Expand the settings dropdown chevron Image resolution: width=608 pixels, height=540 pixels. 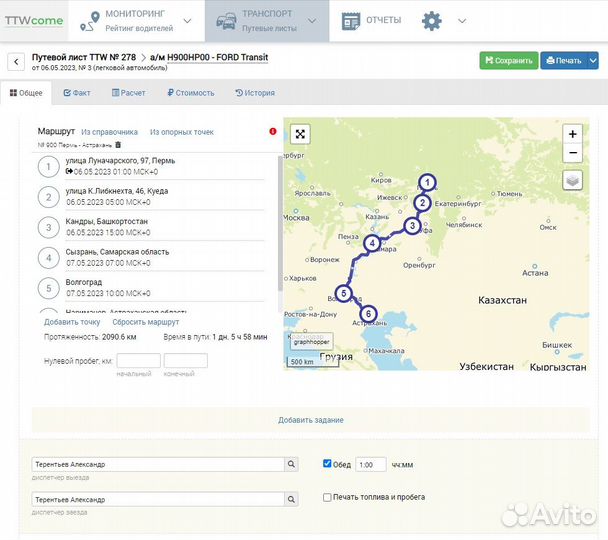(462, 21)
